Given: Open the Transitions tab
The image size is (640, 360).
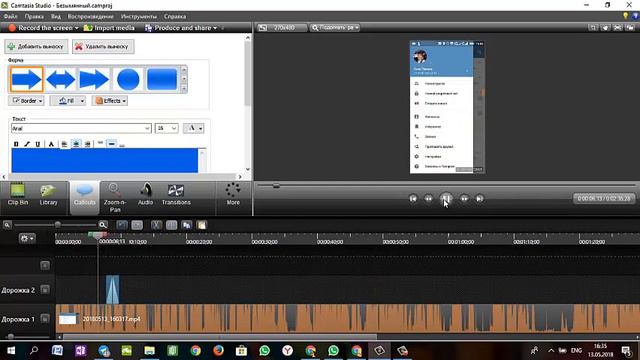Looking at the screenshot, I should [x=176, y=195].
